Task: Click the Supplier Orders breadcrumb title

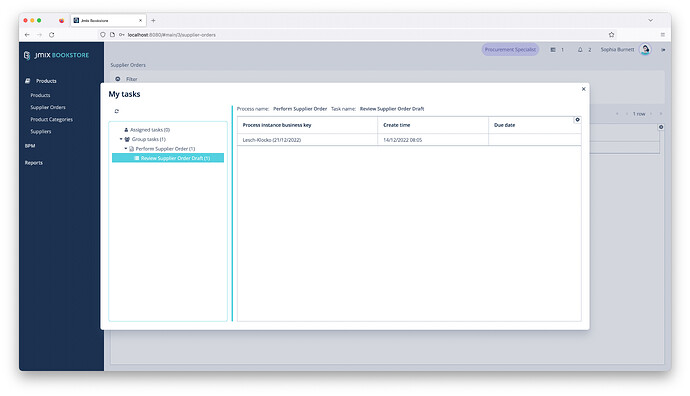Action: 128,65
